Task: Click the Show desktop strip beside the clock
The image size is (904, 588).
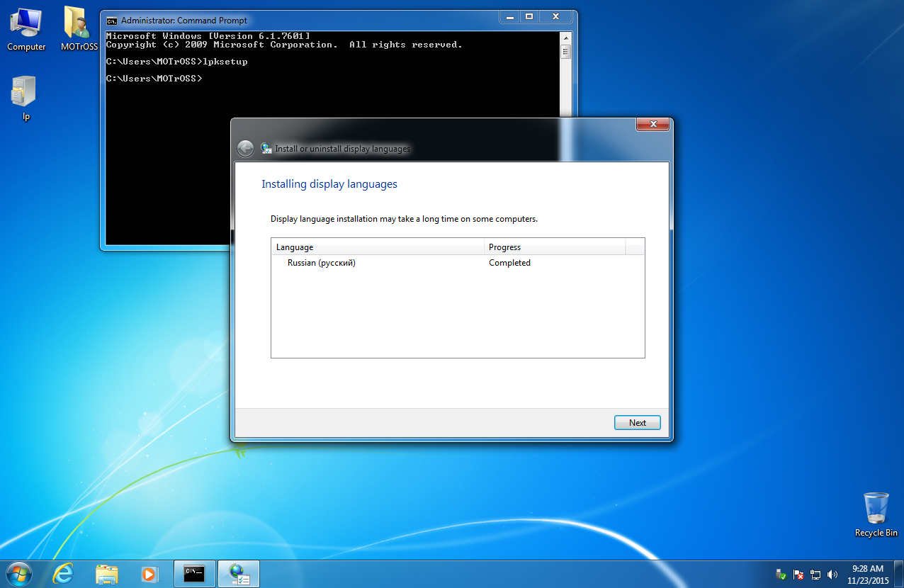Action: pyautogui.click(x=899, y=574)
